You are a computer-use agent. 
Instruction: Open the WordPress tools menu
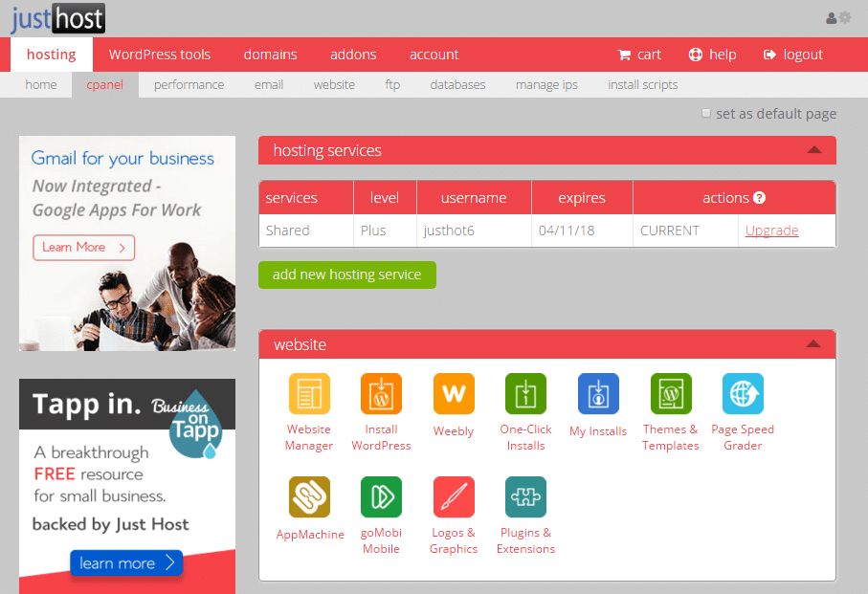[159, 55]
